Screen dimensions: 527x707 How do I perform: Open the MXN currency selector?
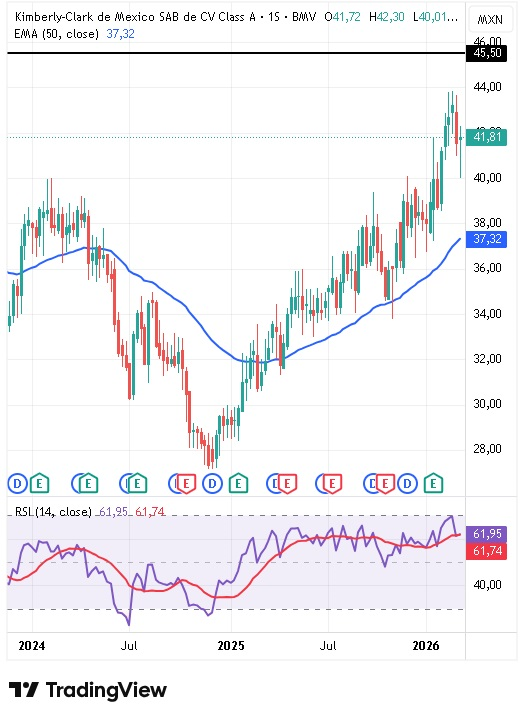(490, 19)
